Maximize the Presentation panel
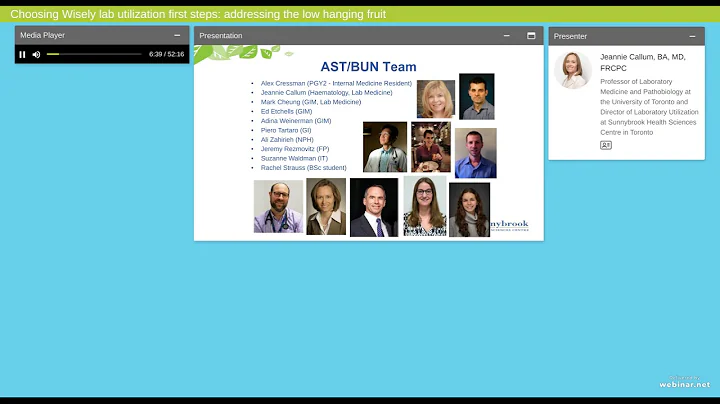720x404 pixels. [x=531, y=35]
